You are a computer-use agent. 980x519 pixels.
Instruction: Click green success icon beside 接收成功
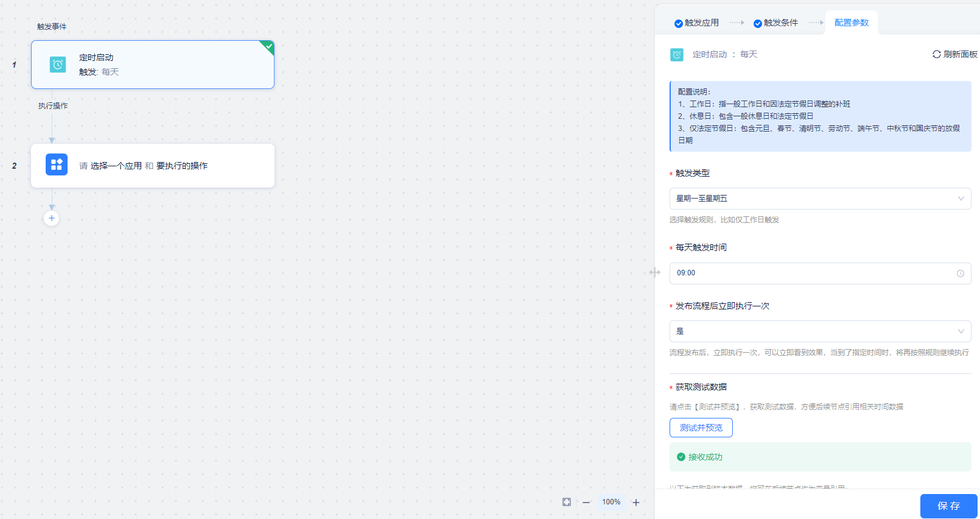pyautogui.click(x=681, y=457)
